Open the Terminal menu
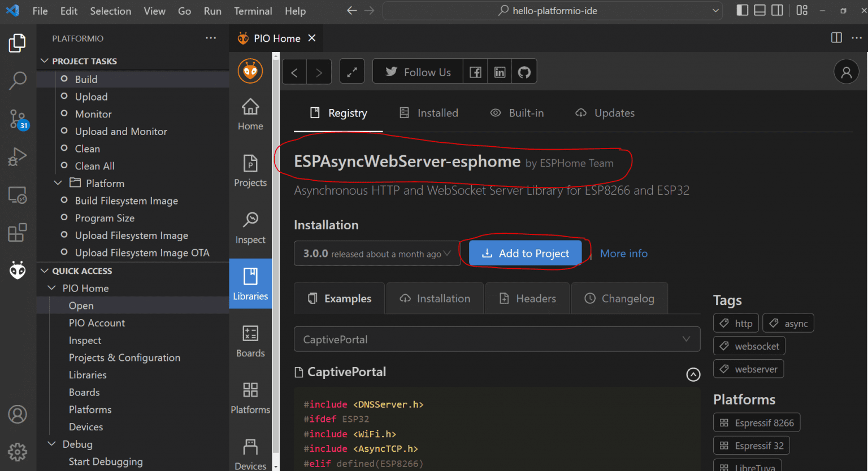The height and width of the screenshot is (471, 868). click(x=253, y=11)
